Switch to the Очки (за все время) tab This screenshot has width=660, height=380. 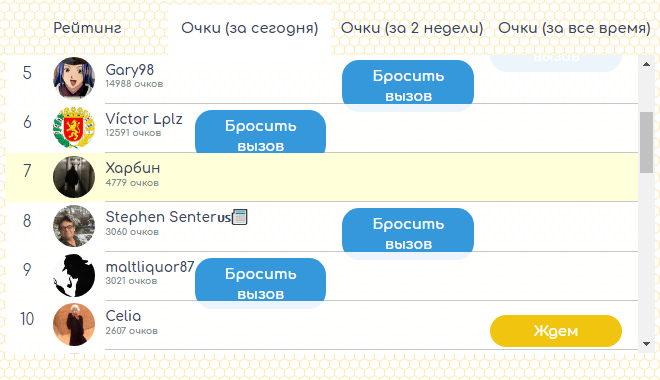(574, 28)
